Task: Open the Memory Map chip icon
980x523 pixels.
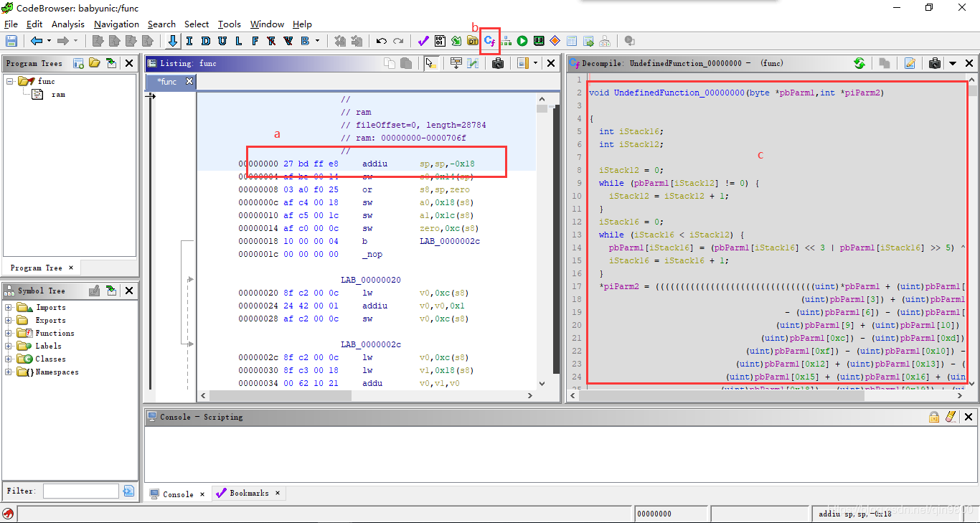Action: (x=538, y=41)
